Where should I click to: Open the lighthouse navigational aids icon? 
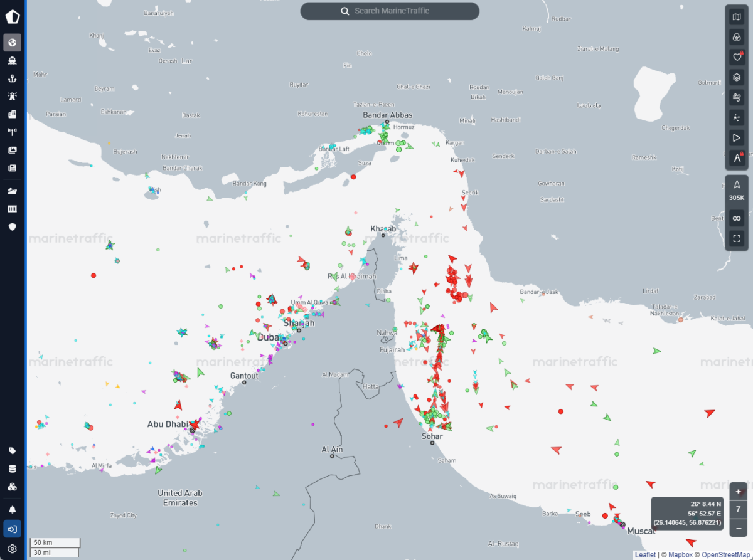click(x=12, y=96)
